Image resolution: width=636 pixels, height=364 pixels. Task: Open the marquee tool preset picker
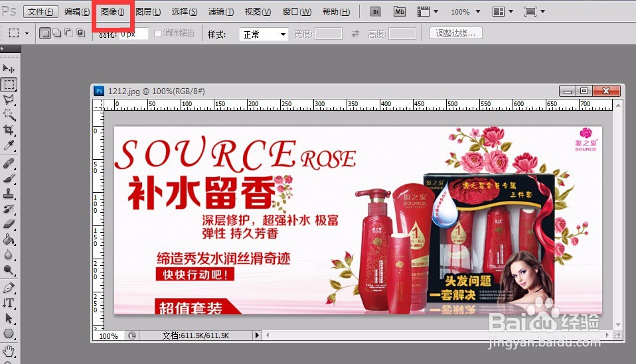pos(27,33)
